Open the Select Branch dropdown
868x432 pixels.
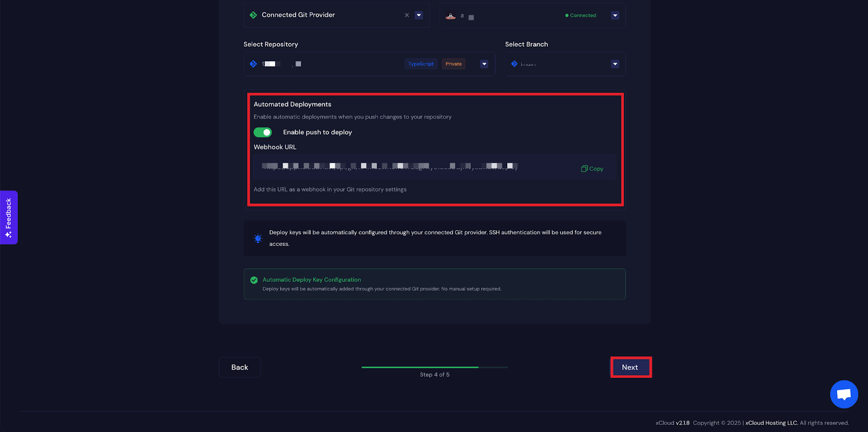[615, 63]
